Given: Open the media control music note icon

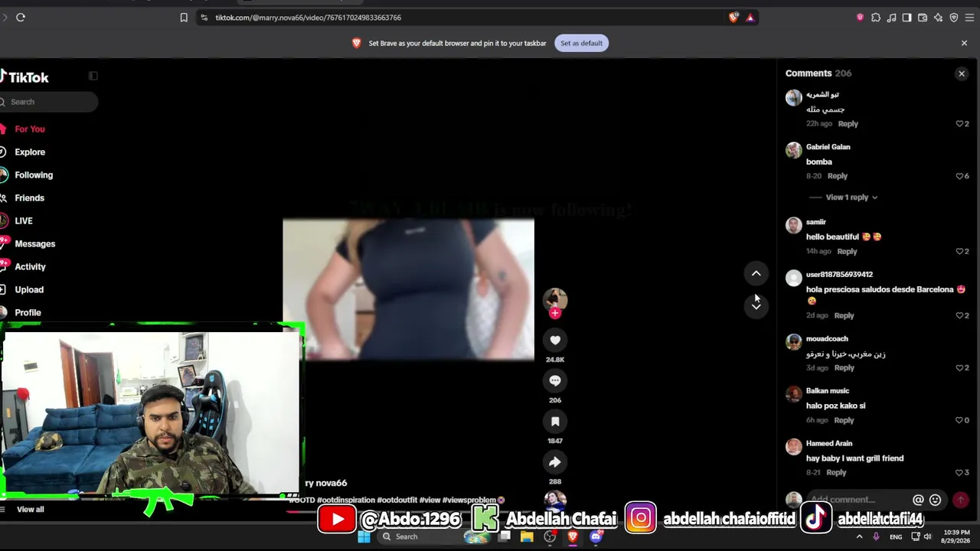Looking at the screenshot, I should (891, 18).
